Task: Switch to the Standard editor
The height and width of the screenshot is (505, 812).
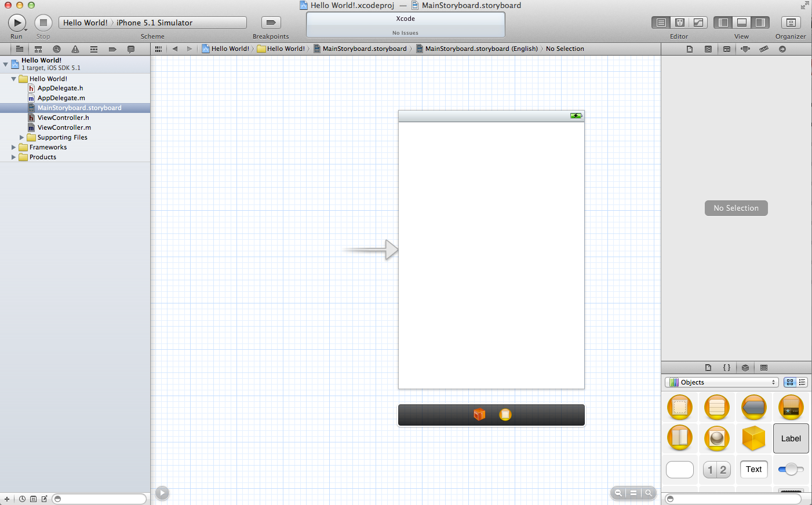Action: point(661,23)
